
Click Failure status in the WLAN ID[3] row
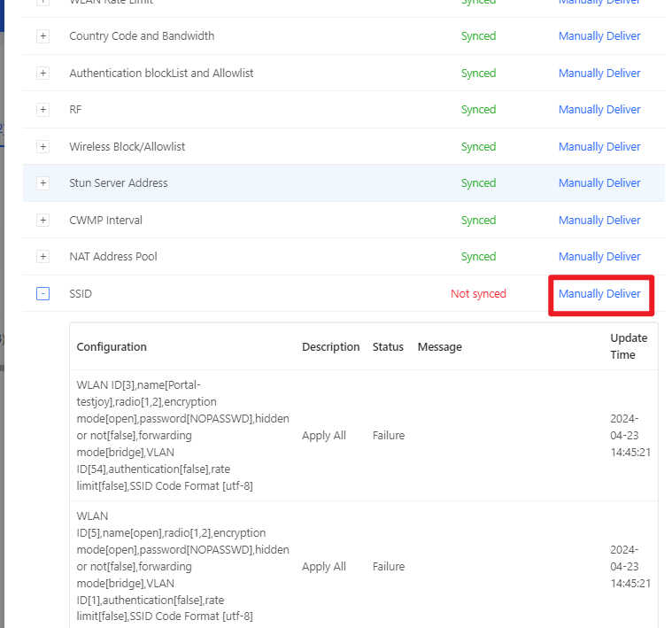(x=389, y=436)
